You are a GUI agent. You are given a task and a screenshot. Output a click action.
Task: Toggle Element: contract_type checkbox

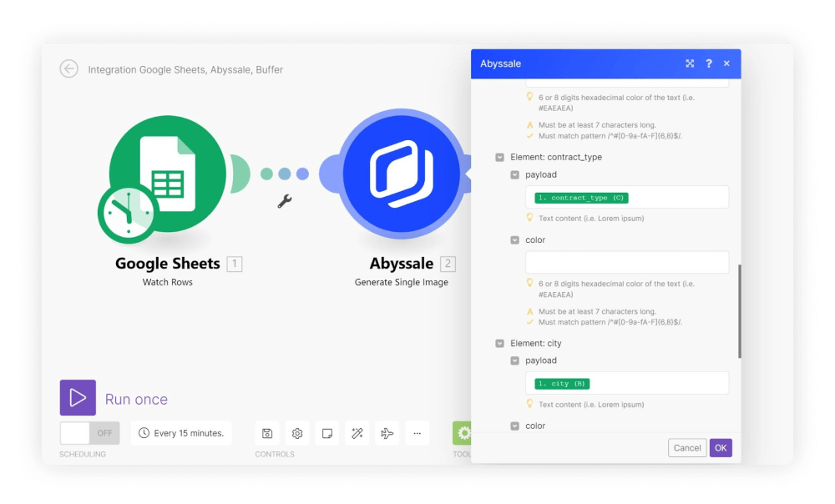499,157
